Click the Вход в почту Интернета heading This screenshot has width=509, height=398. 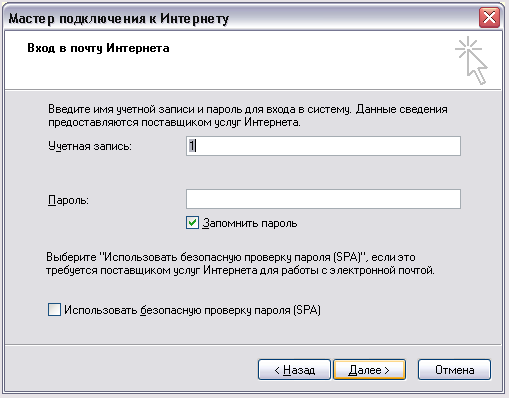[x=98, y=48]
